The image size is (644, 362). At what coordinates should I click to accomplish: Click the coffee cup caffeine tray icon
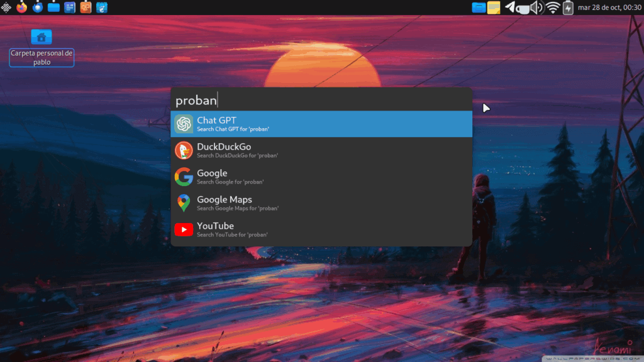pyautogui.click(x=522, y=8)
